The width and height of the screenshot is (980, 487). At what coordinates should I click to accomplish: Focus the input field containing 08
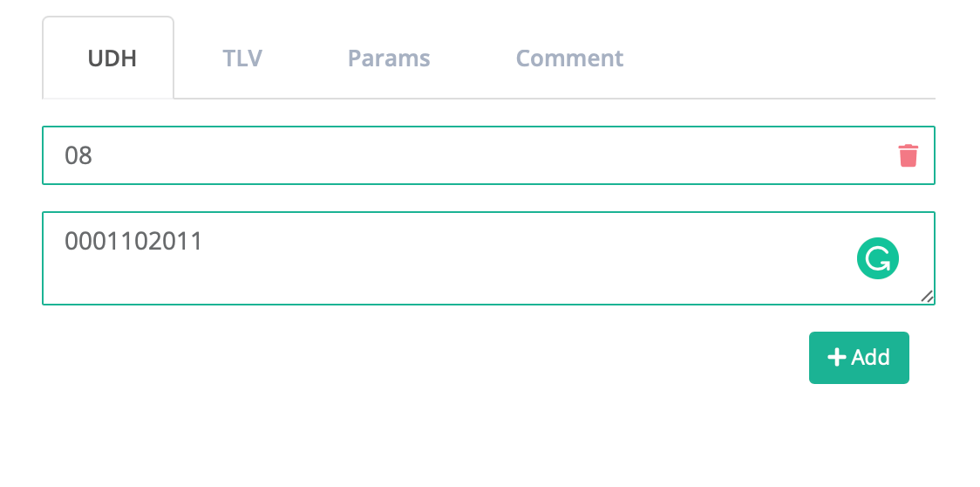coord(489,155)
